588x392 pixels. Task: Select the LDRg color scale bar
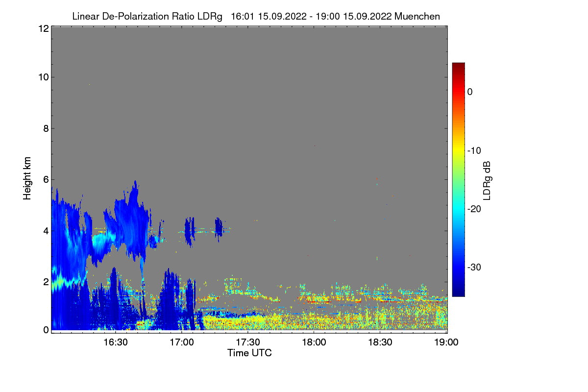pos(458,179)
